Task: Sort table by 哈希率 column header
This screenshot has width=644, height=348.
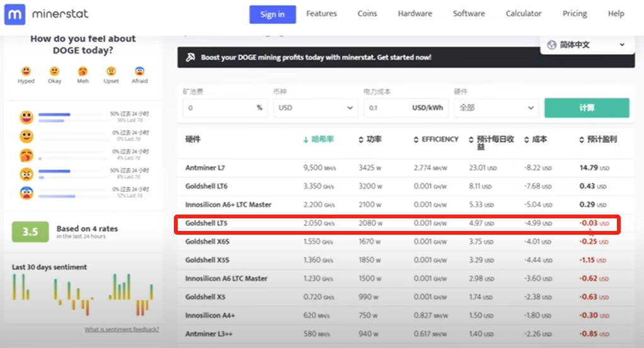Action: click(323, 140)
